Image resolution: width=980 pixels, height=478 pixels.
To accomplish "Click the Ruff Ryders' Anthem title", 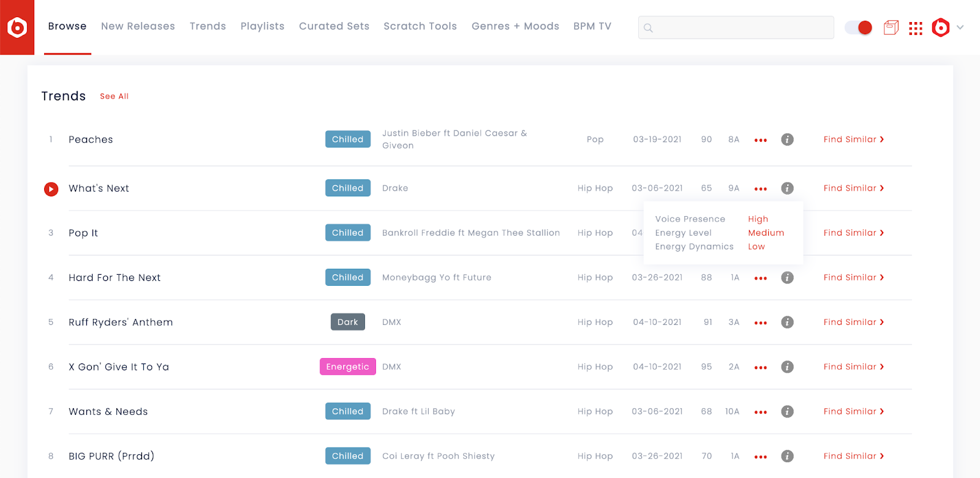I will [x=121, y=323].
